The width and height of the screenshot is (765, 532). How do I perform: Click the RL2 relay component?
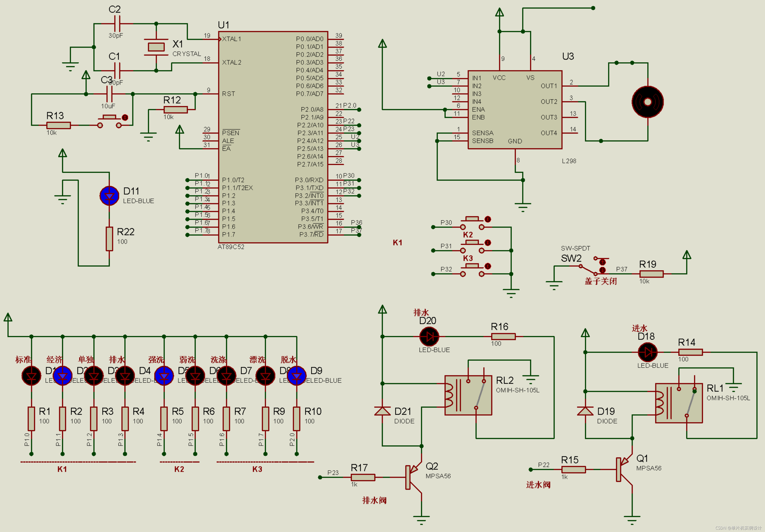468,395
